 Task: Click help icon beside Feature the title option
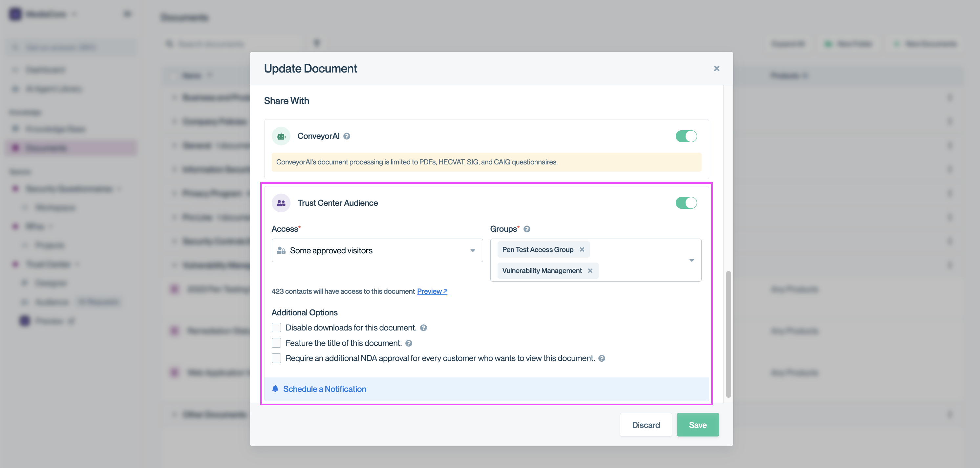pyautogui.click(x=409, y=343)
